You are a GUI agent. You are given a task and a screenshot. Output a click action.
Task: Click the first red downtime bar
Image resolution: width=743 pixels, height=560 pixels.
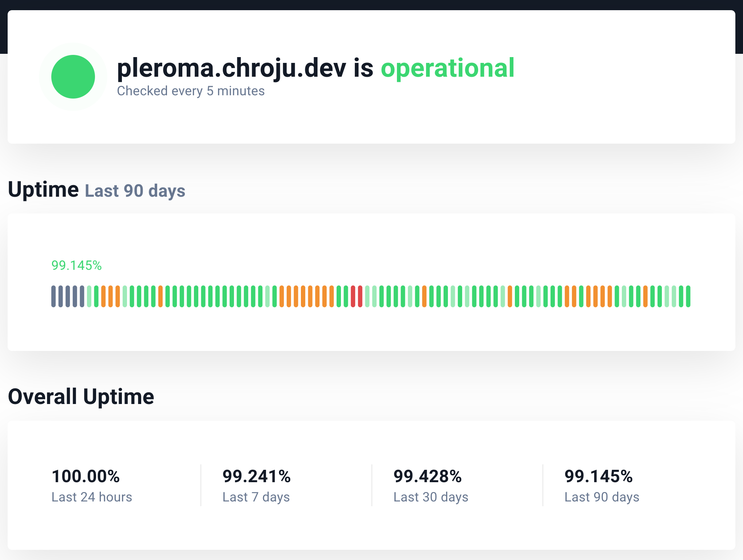353,296
